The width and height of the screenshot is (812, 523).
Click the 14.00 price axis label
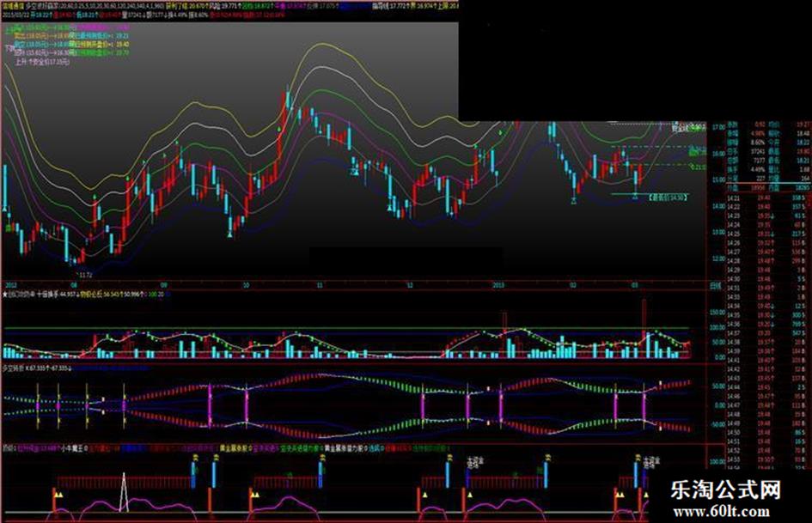click(x=717, y=206)
